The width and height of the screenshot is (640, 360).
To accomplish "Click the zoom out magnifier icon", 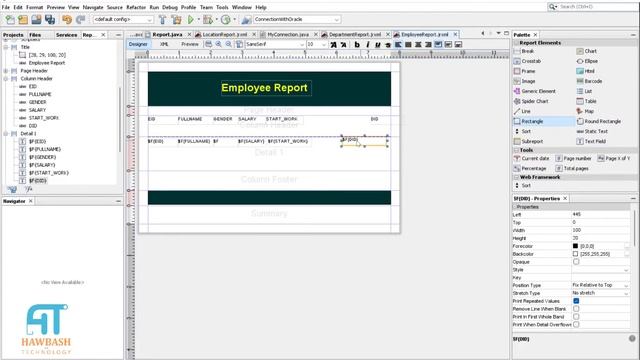I will [x=229, y=44].
